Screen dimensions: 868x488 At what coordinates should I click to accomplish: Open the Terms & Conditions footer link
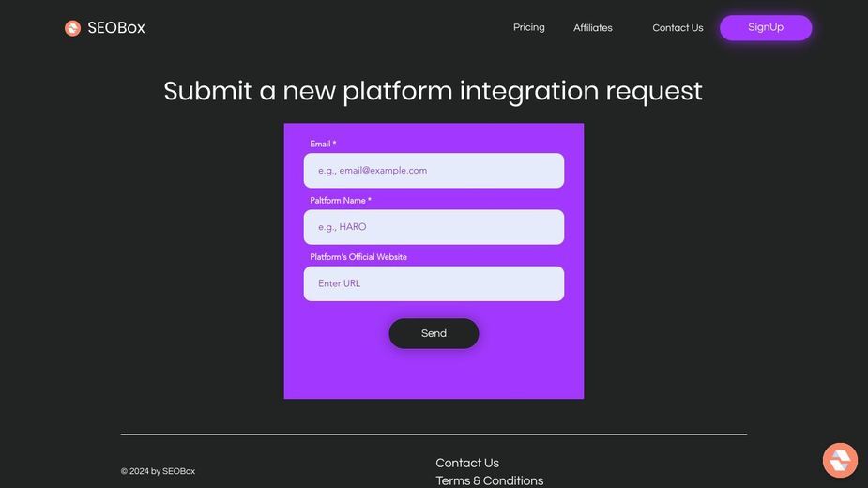(x=489, y=480)
